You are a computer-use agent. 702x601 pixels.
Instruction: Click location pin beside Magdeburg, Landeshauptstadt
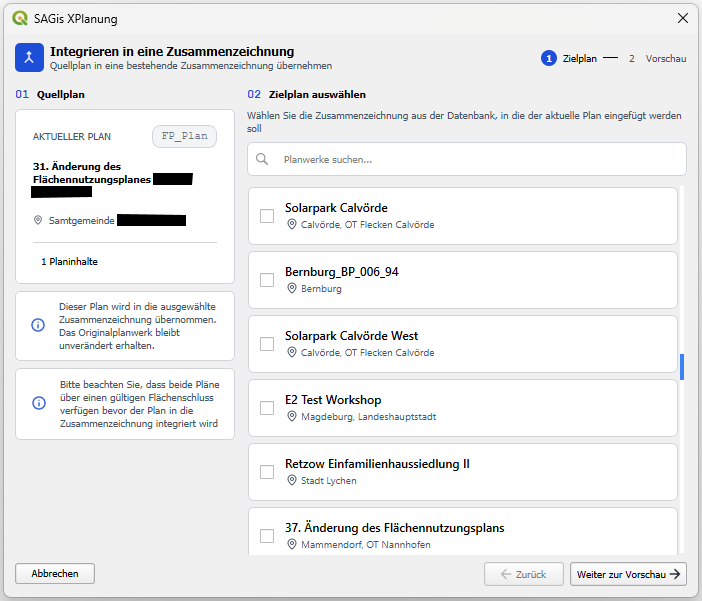pos(292,416)
